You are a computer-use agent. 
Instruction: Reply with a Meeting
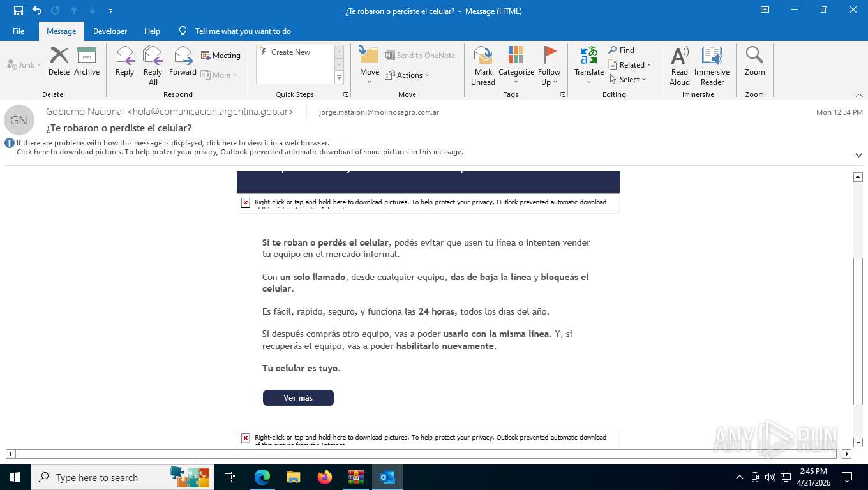(x=221, y=56)
